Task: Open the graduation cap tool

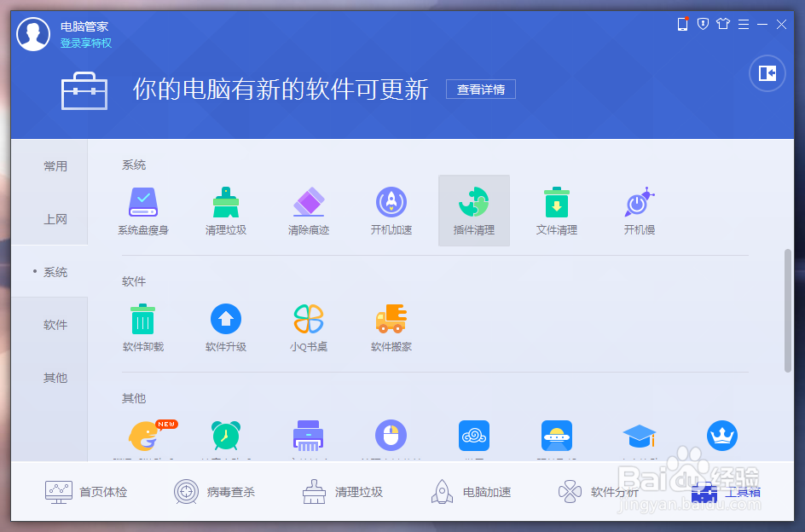Action: point(640,436)
